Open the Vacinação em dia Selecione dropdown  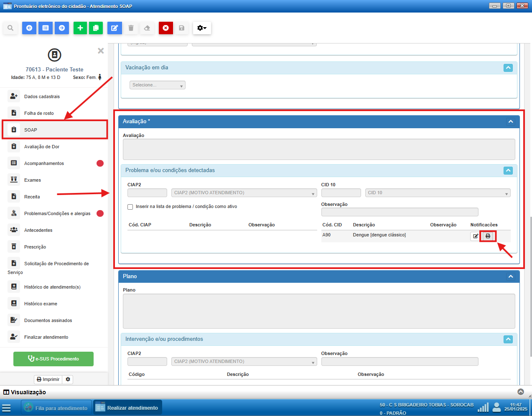coord(157,85)
